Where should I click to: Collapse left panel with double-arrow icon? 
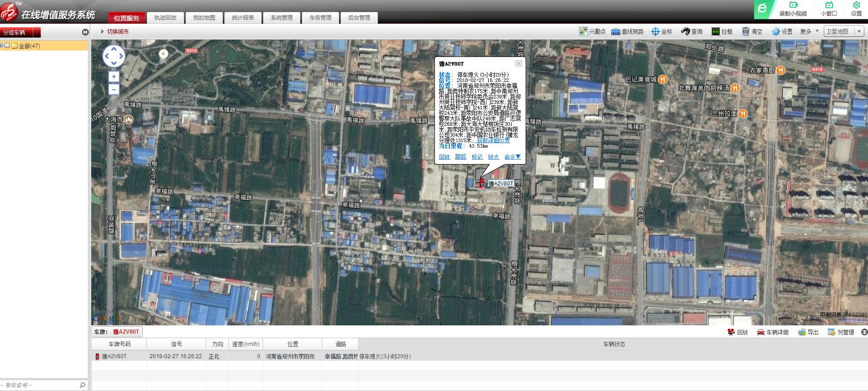pos(85,32)
